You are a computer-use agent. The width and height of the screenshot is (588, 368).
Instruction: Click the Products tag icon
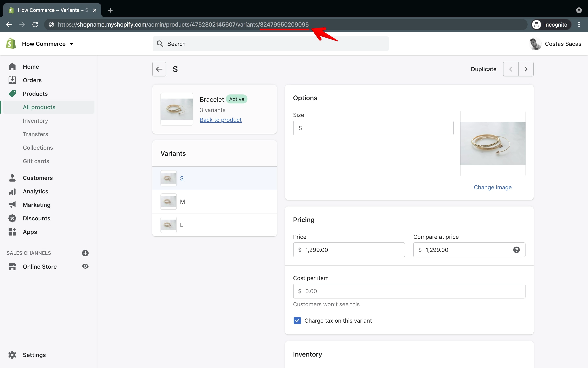coord(12,94)
